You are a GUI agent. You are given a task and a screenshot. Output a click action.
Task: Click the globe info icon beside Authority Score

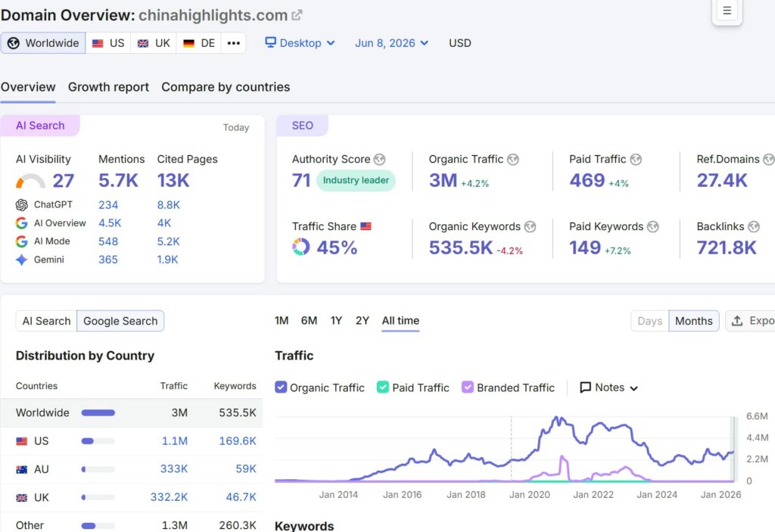pos(380,159)
